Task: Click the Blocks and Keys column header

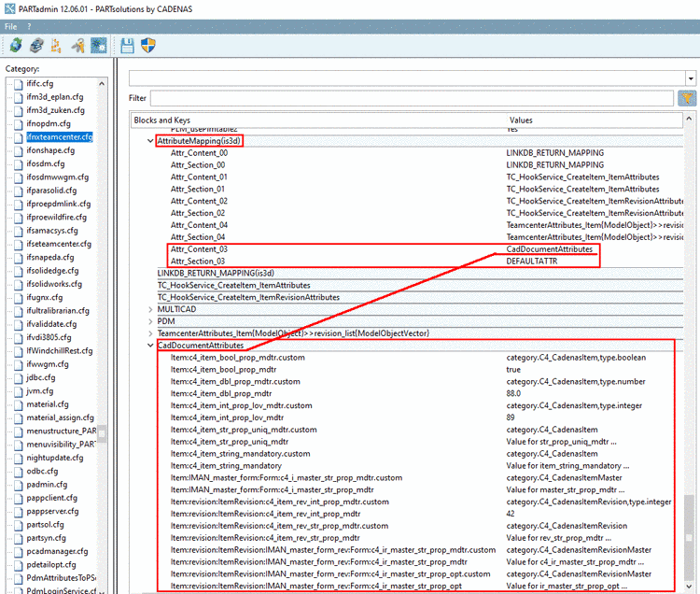Action: 162,120
